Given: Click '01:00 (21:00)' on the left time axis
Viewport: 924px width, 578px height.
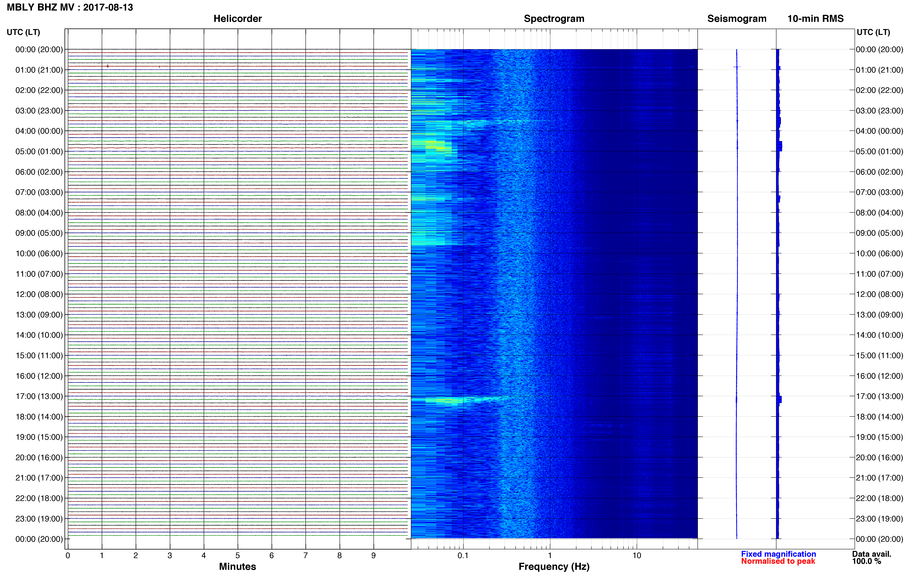Looking at the screenshot, I should pyautogui.click(x=39, y=70).
